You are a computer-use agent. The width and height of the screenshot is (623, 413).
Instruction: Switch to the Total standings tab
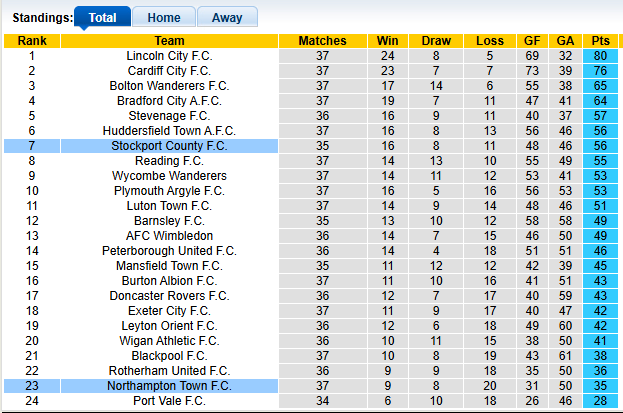pyautogui.click(x=102, y=17)
